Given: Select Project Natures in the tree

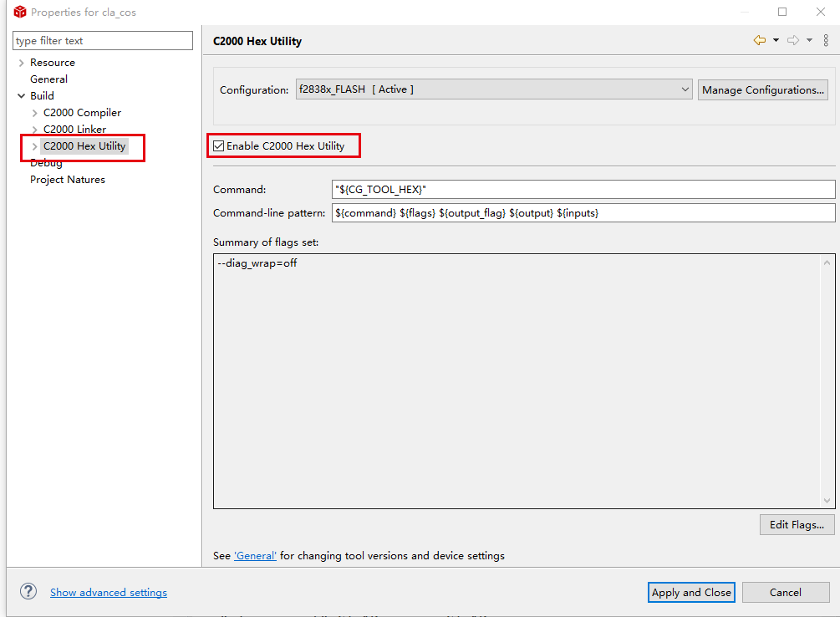Looking at the screenshot, I should (68, 180).
